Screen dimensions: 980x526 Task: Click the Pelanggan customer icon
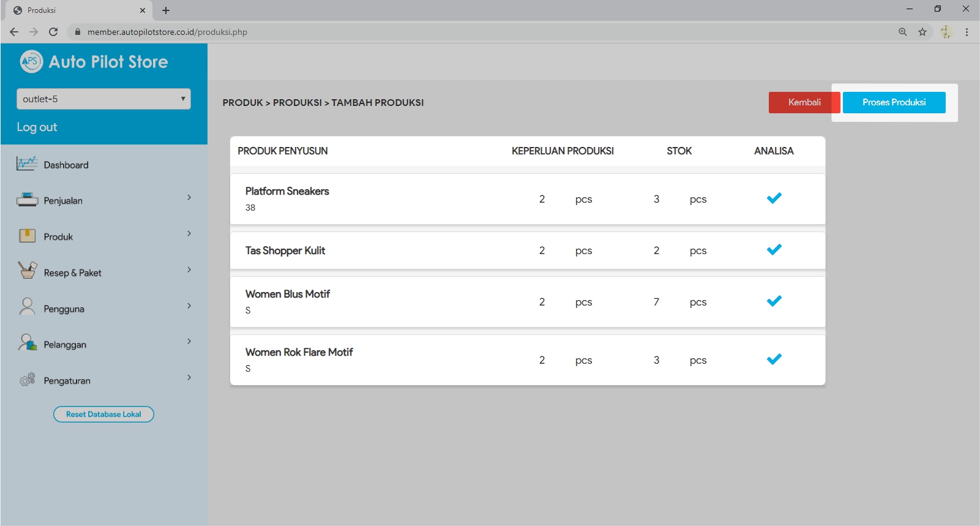(27, 343)
